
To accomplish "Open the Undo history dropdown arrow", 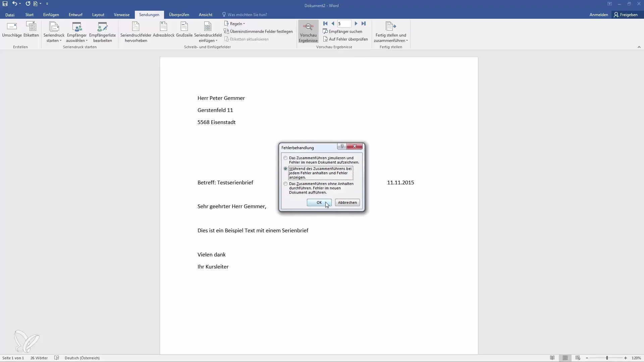I will click(x=20, y=4).
